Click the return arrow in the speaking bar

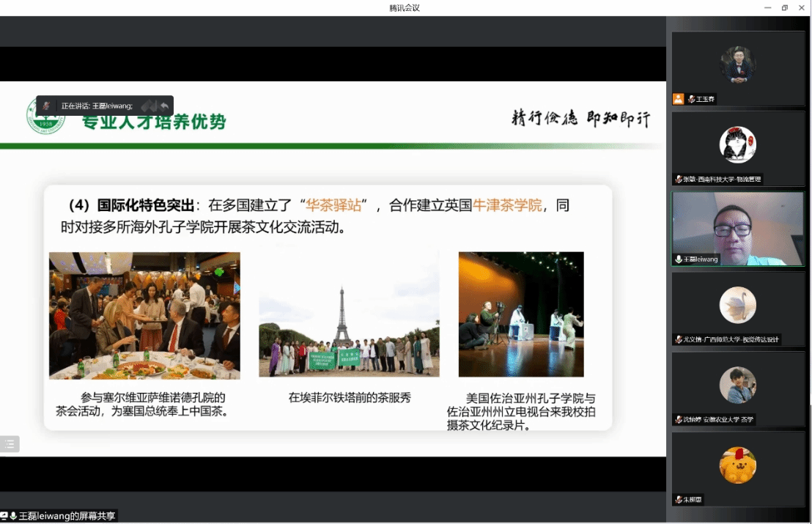[x=164, y=106]
